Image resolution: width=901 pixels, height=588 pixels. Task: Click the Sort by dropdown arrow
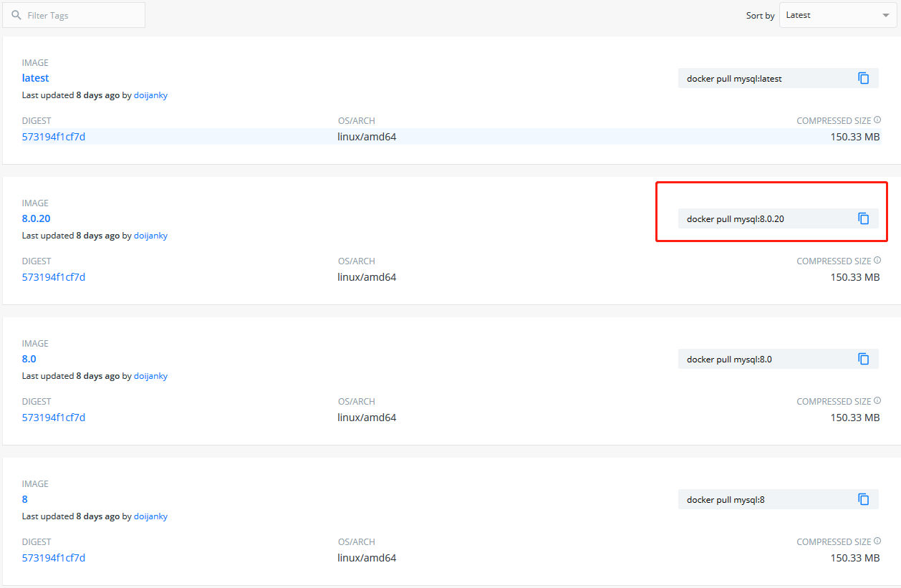[x=885, y=15]
